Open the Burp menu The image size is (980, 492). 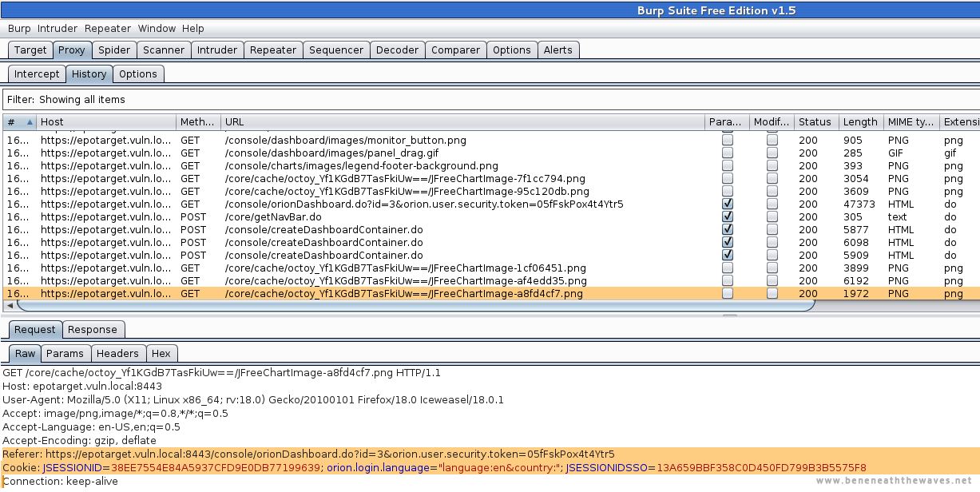coord(19,28)
